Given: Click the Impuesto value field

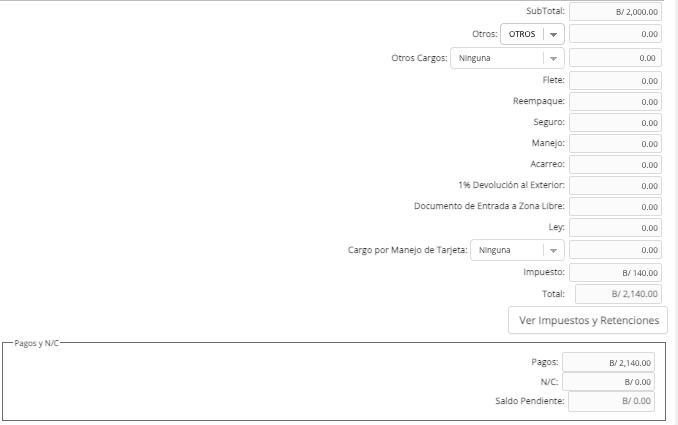Looking at the screenshot, I should 615,273.
